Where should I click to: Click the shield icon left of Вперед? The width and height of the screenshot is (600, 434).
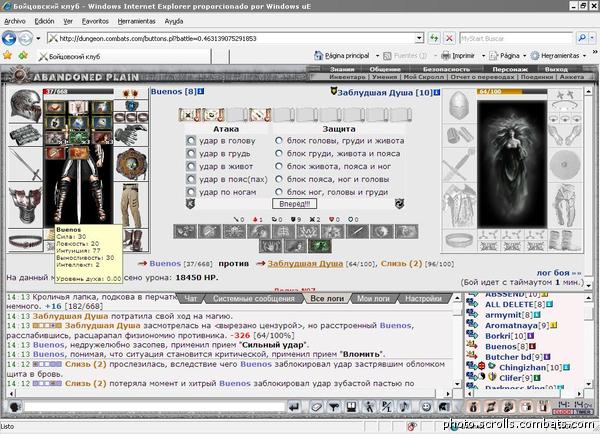click(x=190, y=204)
